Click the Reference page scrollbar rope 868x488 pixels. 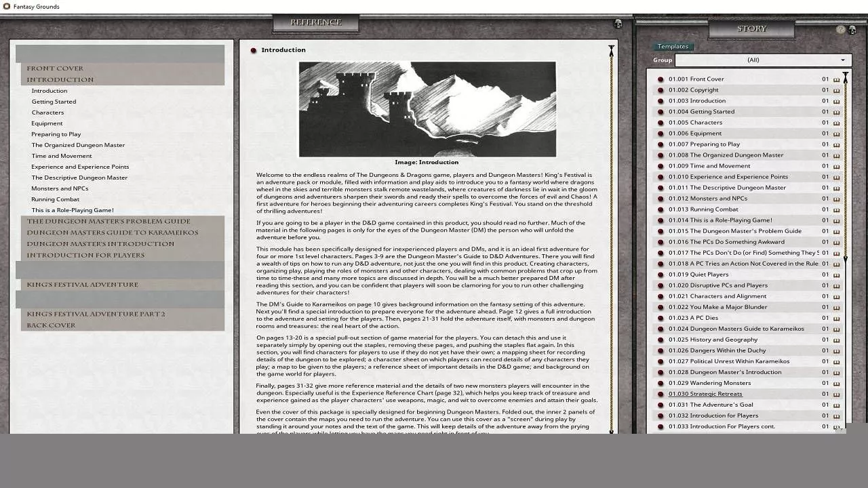[611, 239]
